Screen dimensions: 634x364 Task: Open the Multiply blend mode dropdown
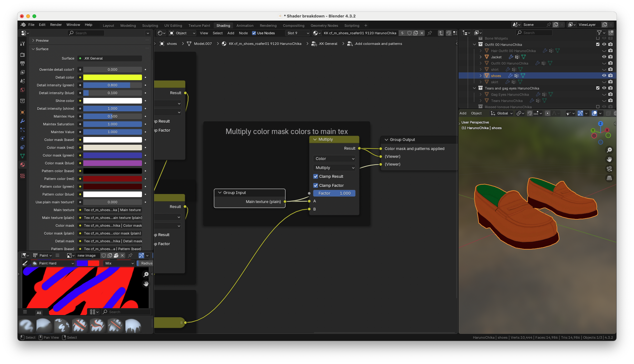pos(334,168)
